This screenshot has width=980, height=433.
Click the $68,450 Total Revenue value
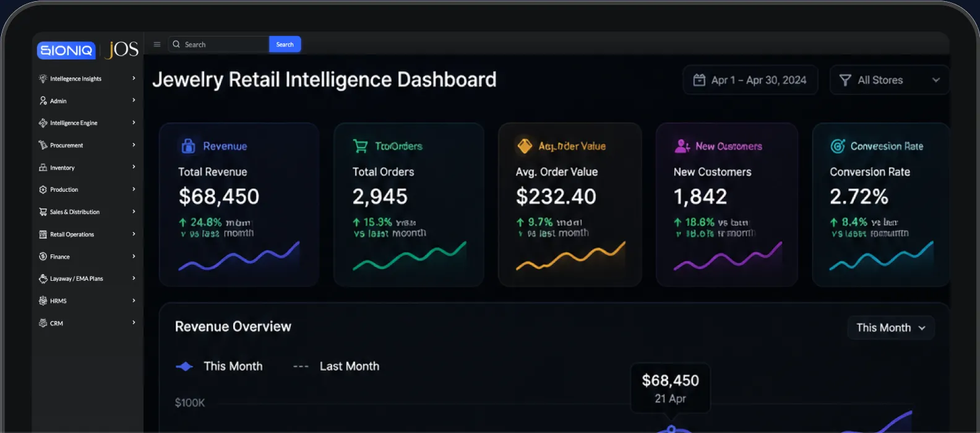pos(219,197)
